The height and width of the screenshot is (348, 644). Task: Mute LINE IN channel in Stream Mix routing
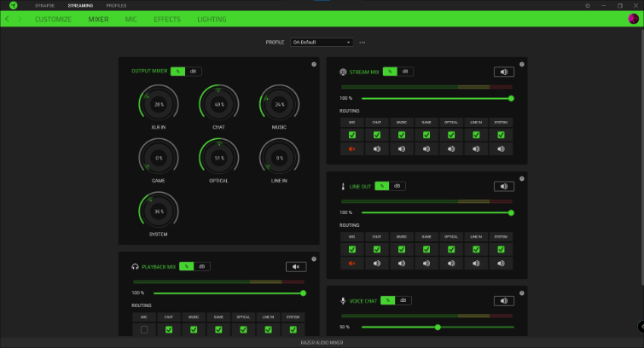[x=476, y=148]
